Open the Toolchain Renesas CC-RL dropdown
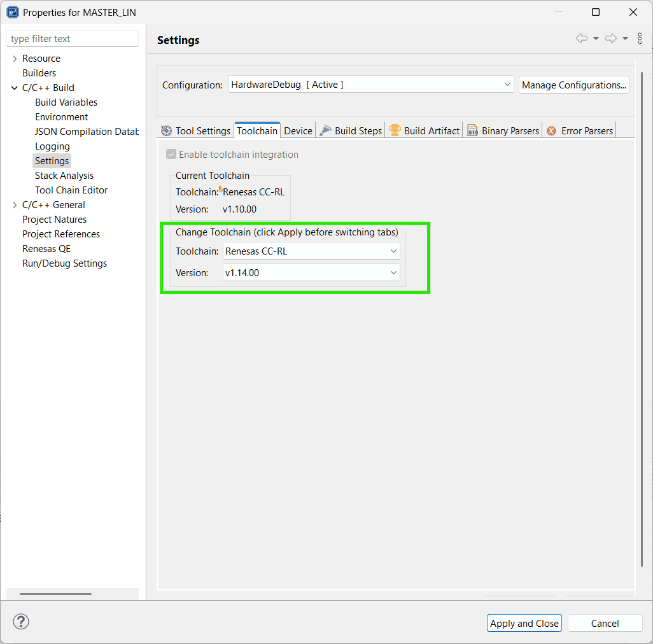This screenshot has width=653, height=644. (x=311, y=251)
